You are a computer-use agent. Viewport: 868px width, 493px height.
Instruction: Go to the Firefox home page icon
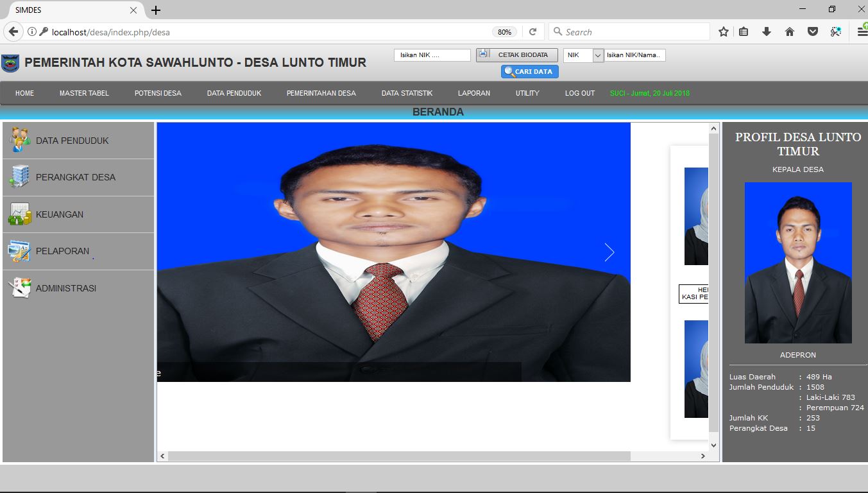[790, 31]
